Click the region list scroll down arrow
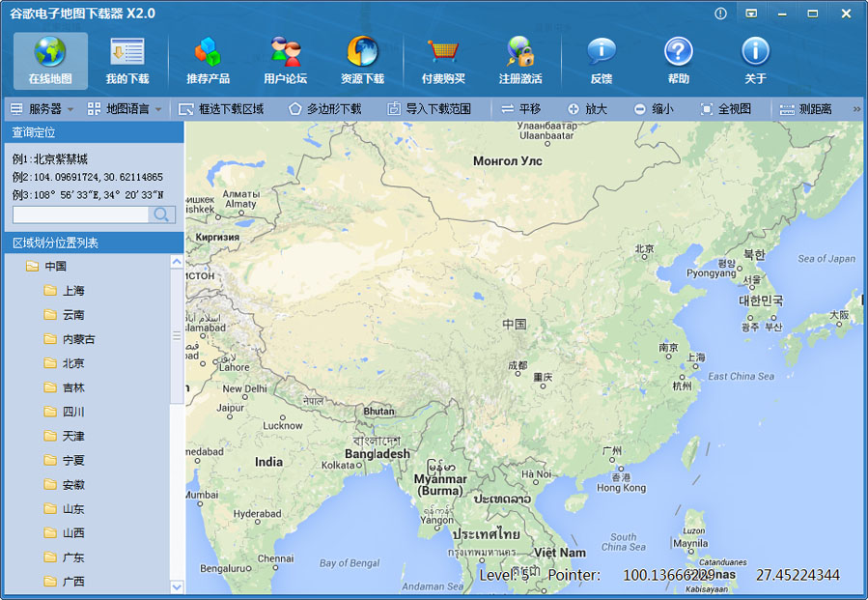Viewport: 868px width, 600px height. (x=177, y=586)
